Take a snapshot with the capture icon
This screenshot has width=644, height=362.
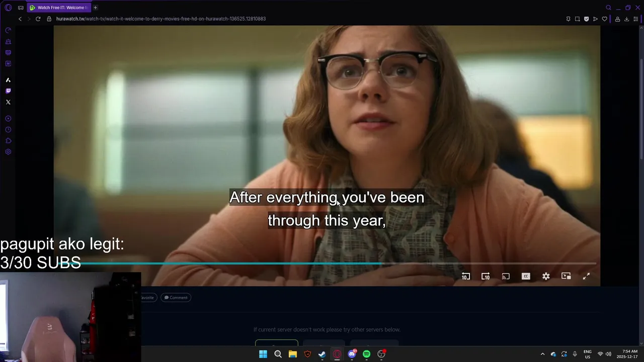click(x=577, y=19)
